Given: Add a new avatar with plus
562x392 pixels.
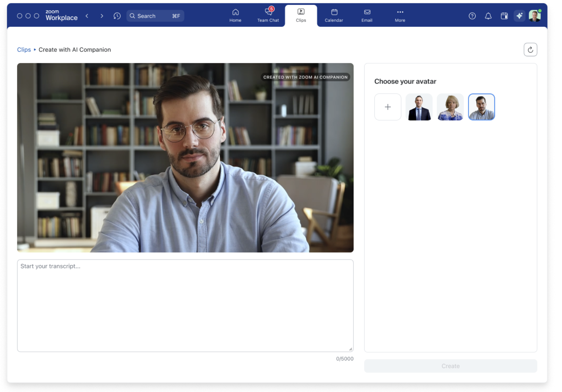Looking at the screenshot, I should coord(388,107).
